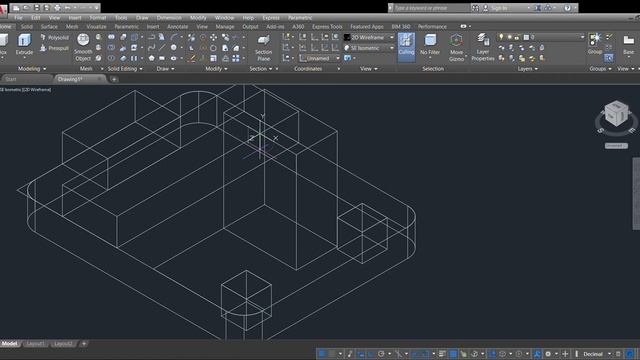Click the Unnamed button below the ViewCube
Screen dimensions: 640x360
pyautogui.click(x=616, y=146)
